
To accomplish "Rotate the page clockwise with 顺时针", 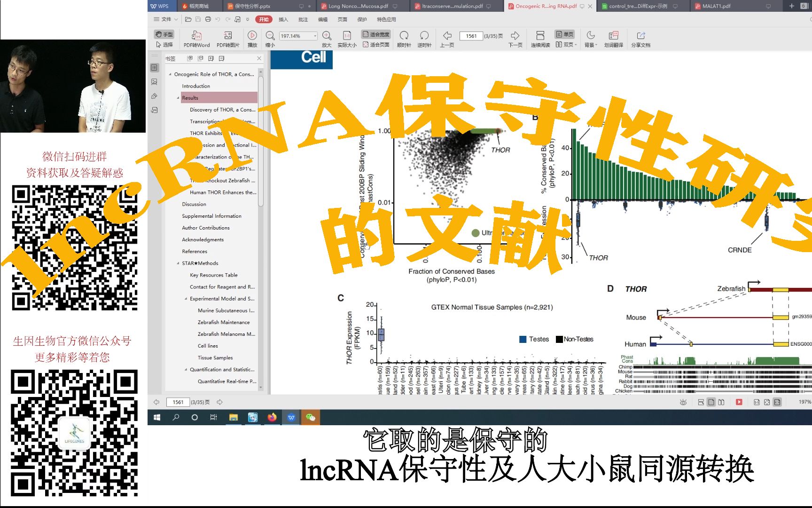I will (404, 40).
